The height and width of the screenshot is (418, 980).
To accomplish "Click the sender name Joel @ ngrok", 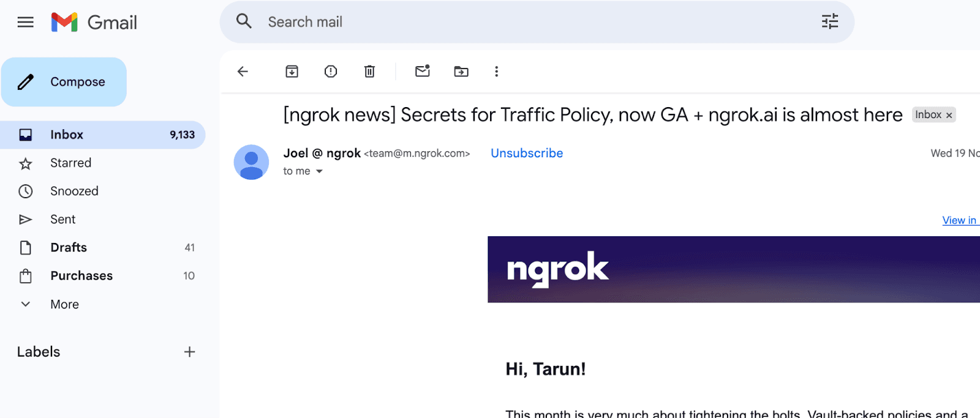I will click(x=322, y=153).
